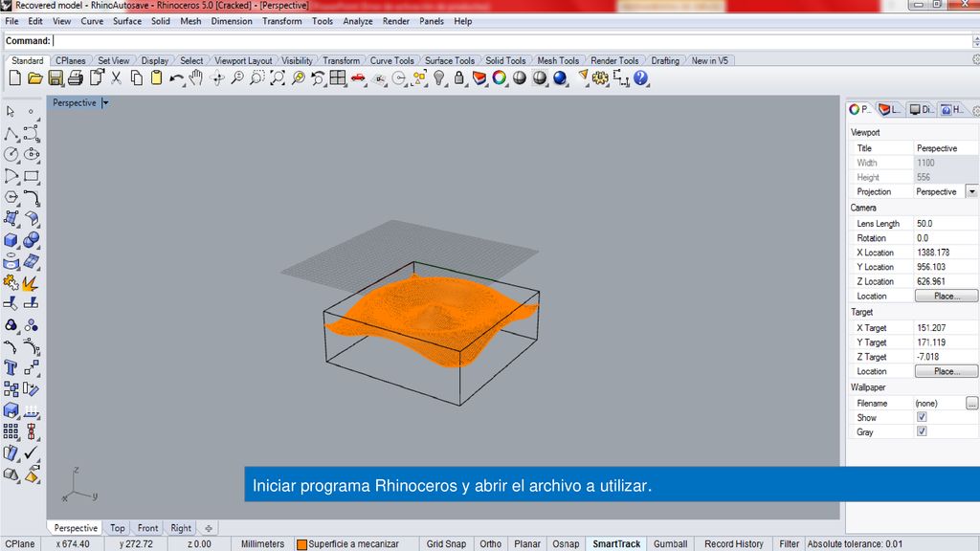The width and height of the screenshot is (980, 551).
Task: Select the Circle tool in the left toolbar
Action: tap(11, 154)
